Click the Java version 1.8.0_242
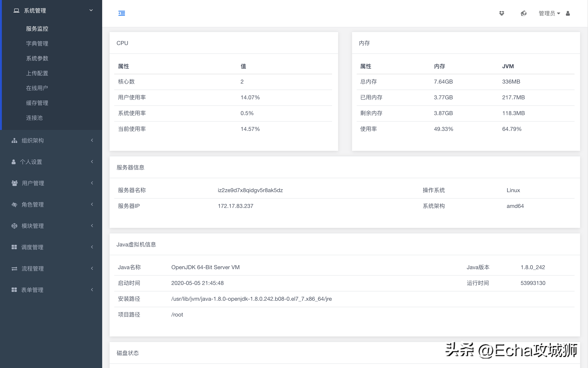Viewport: 588px width, 368px height. 533,267
